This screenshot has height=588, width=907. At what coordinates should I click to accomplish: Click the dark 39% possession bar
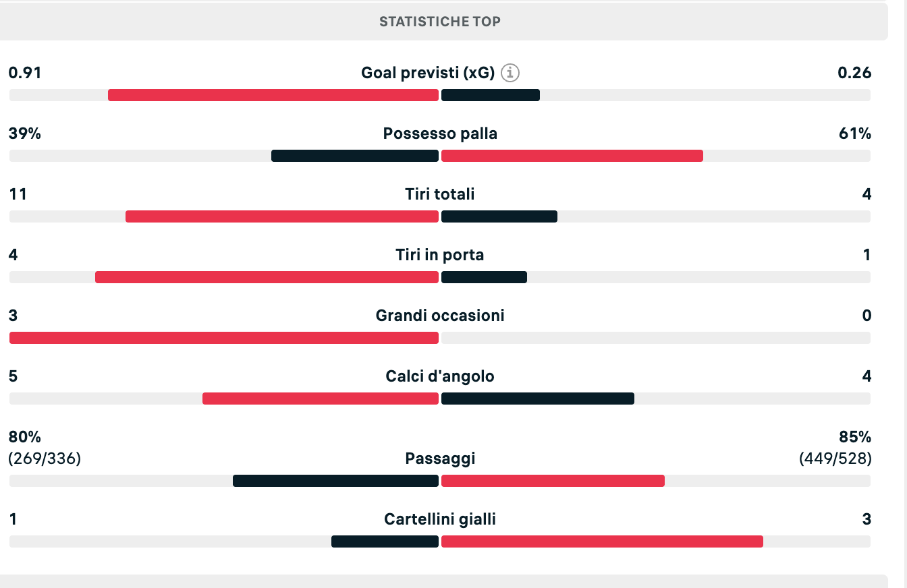coord(355,156)
